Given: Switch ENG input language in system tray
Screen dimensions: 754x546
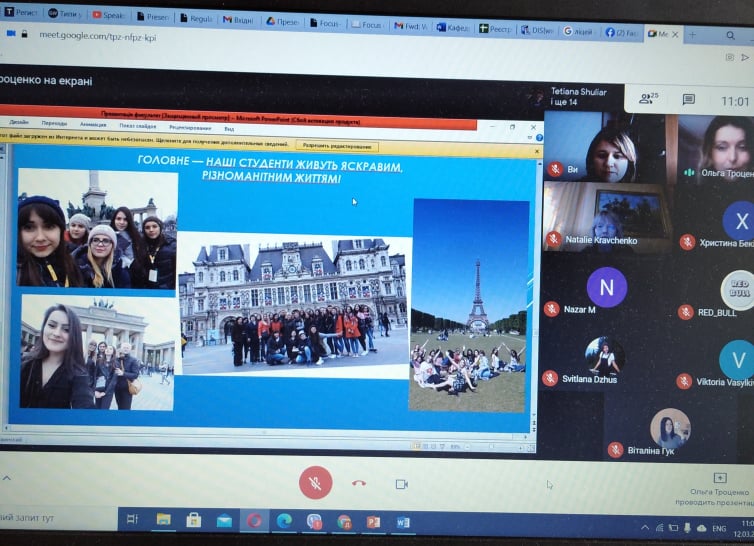Looking at the screenshot, I should click(x=719, y=528).
